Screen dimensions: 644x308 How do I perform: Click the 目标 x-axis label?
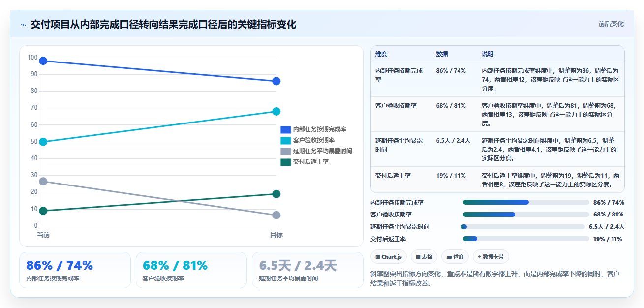tap(276, 235)
